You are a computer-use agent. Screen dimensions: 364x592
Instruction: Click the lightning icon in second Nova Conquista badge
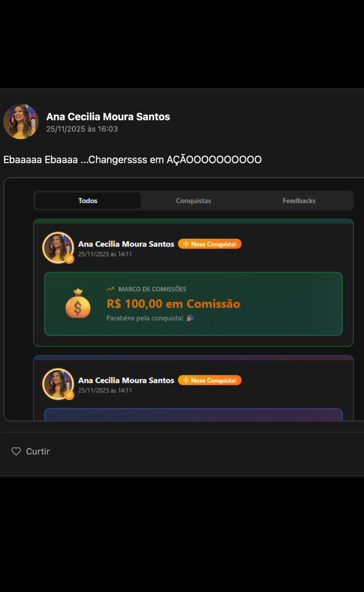(186, 380)
